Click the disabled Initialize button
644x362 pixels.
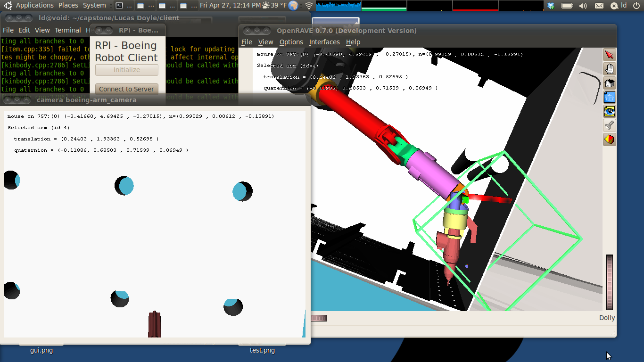[x=127, y=70]
